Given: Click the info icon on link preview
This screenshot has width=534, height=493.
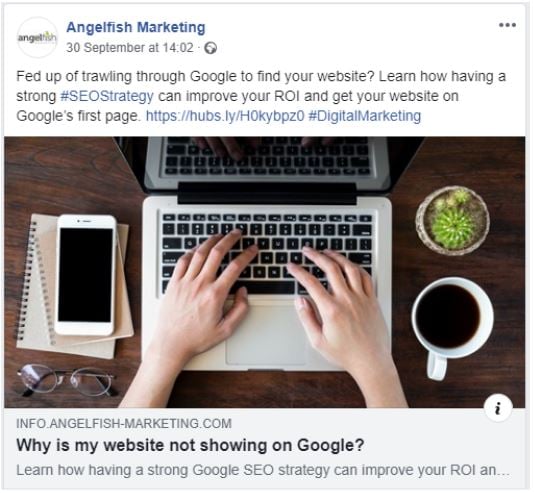Looking at the screenshot, I should pos(498,408).
